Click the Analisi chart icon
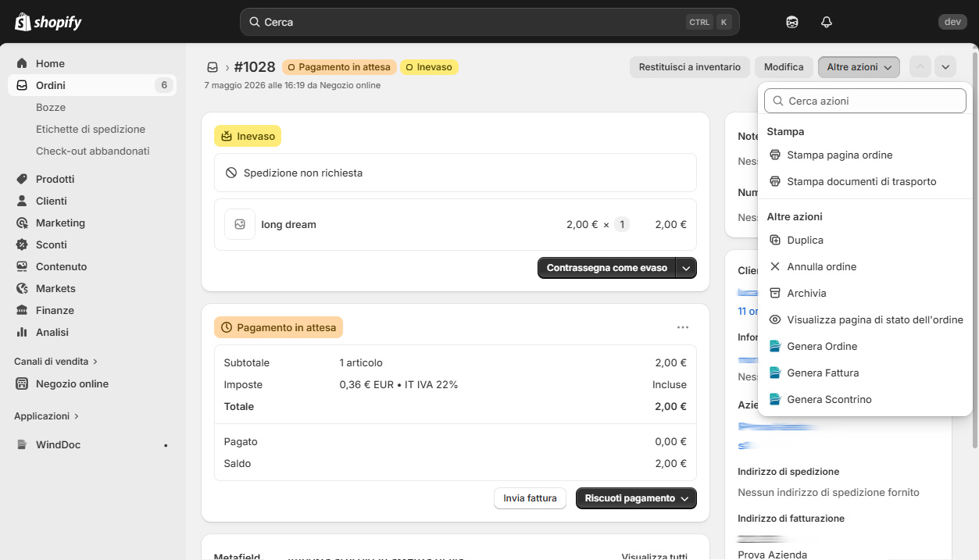This screenshot has width=979, height=560. 22,332
